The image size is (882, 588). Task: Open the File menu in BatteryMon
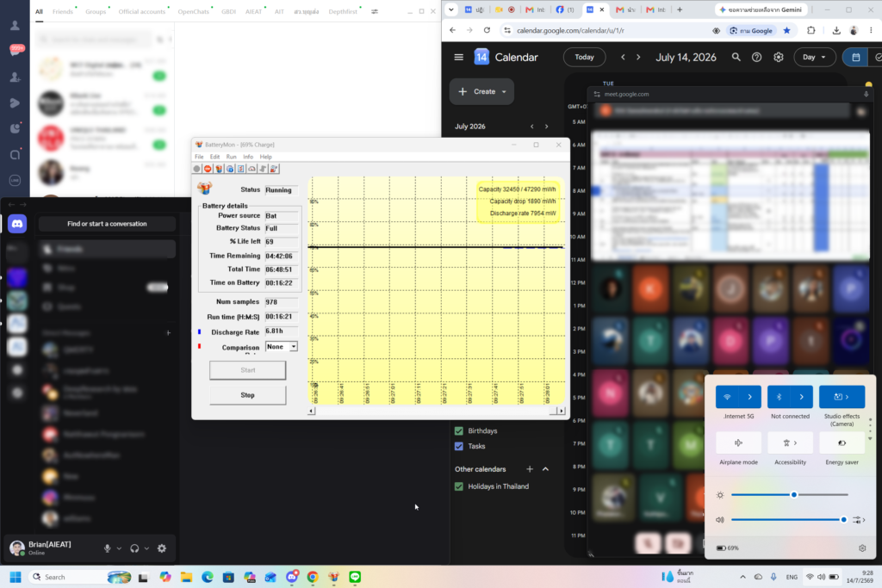(199, 157)
